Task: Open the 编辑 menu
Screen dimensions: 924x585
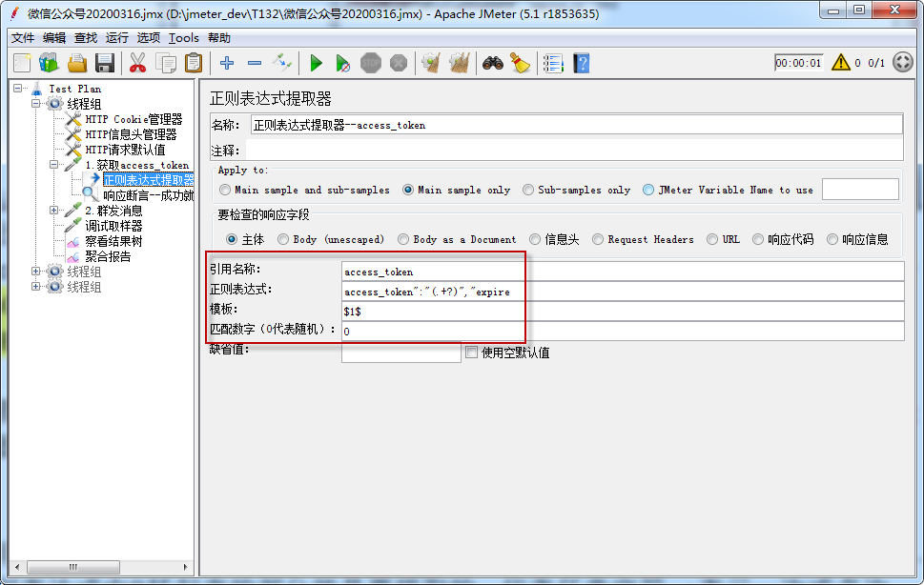Action: [x=54, y=38]
